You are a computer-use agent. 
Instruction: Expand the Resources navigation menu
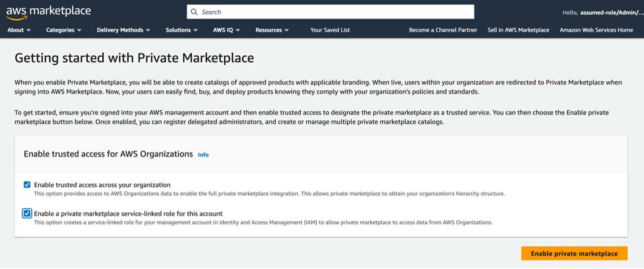[x=272, y=30]
